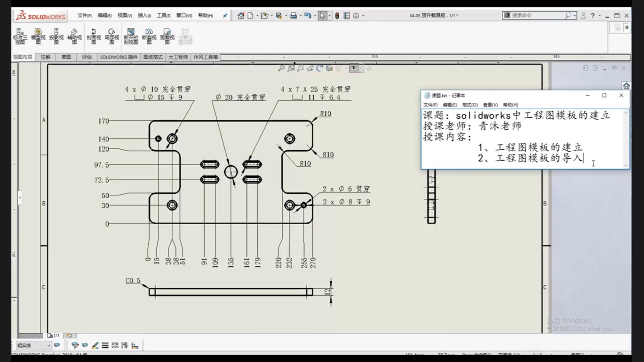This screenshot has height=362, width=644.
Task: Select the 模型视图 model view tool
Action: coord(38,36)
